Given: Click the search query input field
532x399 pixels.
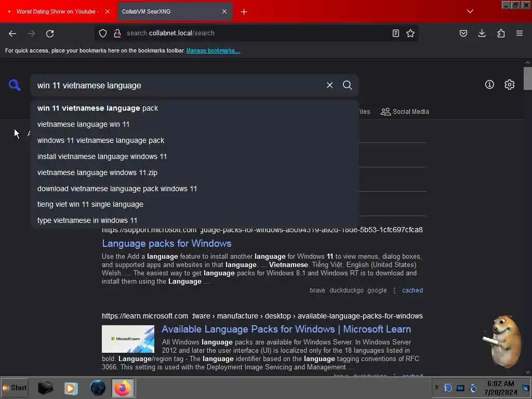Looking at the screenshot, I should pyautogui.click(x=179, y=86).
